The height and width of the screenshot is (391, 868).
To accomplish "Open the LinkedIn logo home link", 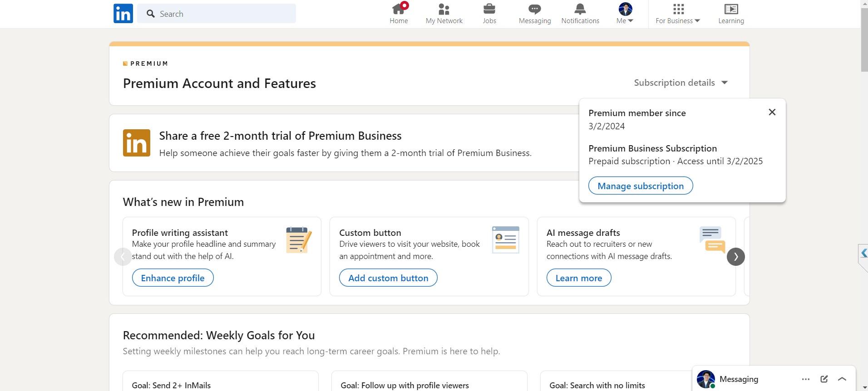I will coord(123,14).
